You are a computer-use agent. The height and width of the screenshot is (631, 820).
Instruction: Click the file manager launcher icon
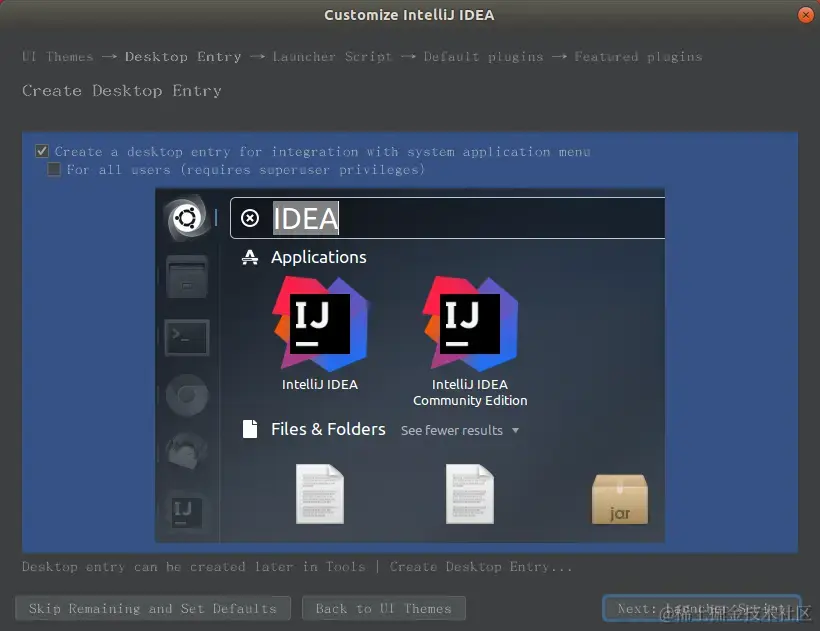coord(187,277)
